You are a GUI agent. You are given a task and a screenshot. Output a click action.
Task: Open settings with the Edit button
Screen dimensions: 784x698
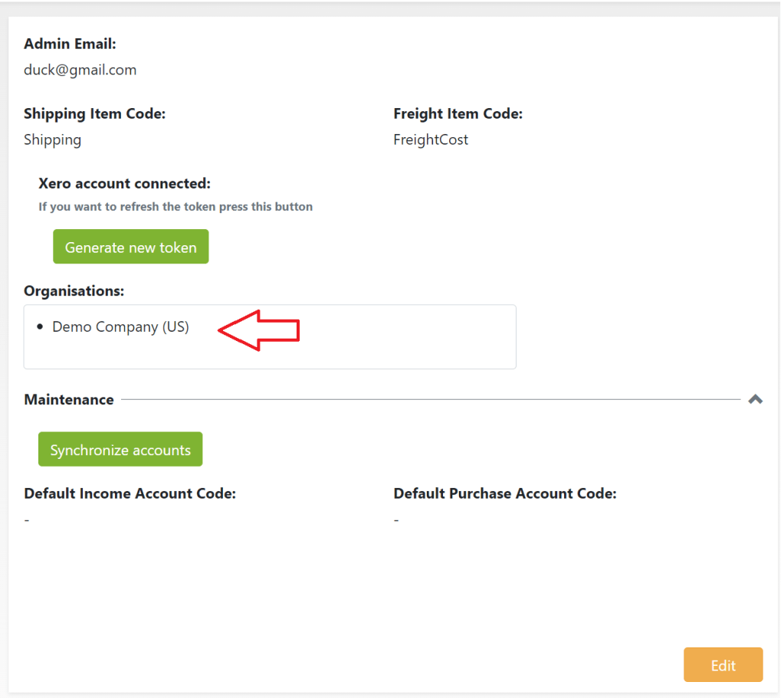coord(723,664)
